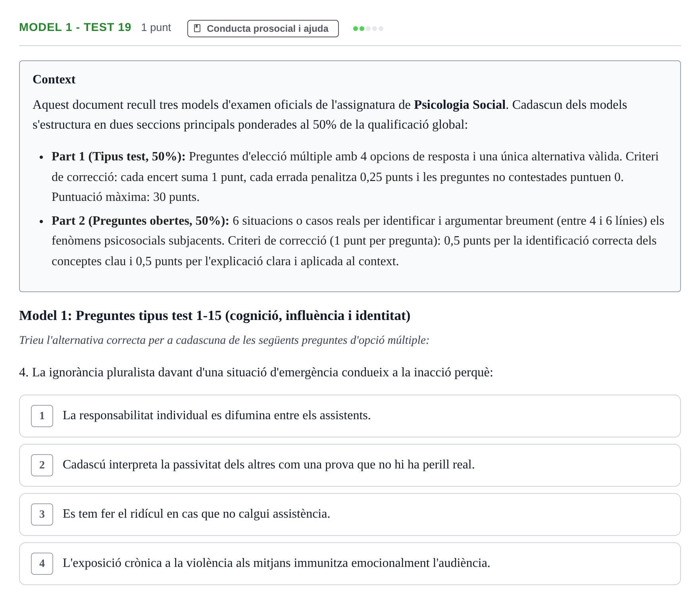The height and width of the screenshot is (605, 700).
Task: Choose 'Cadascú interpreta la passivitat' answer
Action: point(350,465)
